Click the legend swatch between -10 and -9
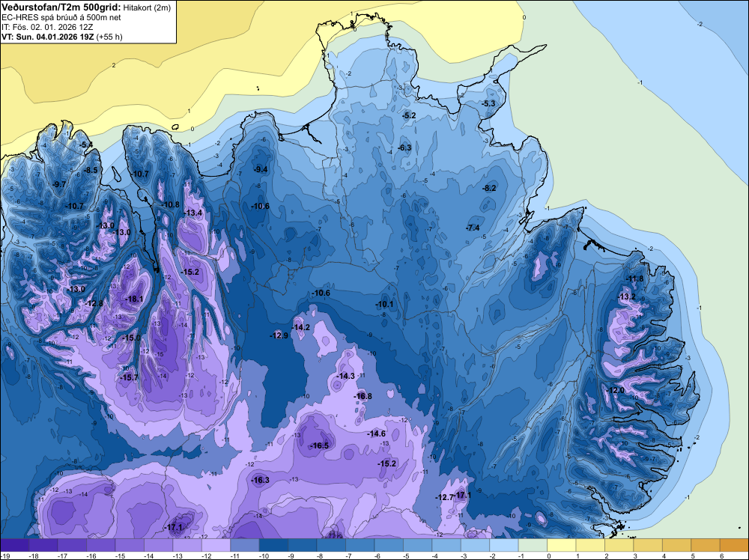The width and height of the screenshot is (749, 560). 273,545
